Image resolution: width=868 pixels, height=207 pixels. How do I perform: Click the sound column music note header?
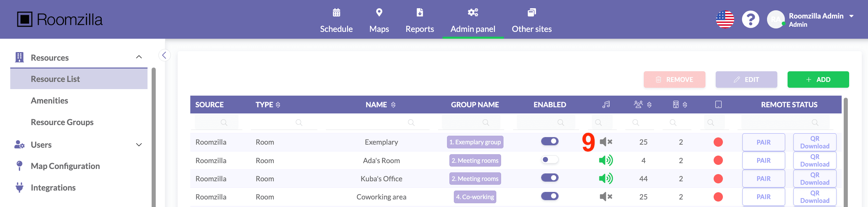606,105
